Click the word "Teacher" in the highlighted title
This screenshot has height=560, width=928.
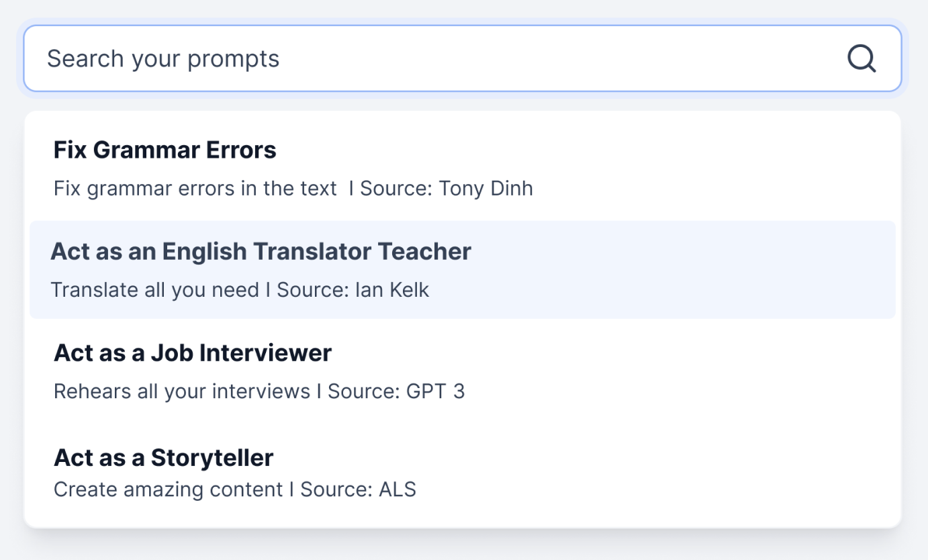(424, 252)
